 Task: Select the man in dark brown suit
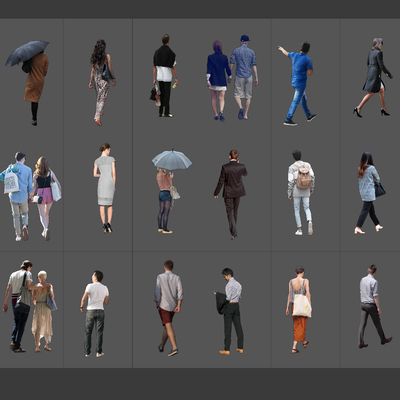pyautogui.click(x=231, y=194)
